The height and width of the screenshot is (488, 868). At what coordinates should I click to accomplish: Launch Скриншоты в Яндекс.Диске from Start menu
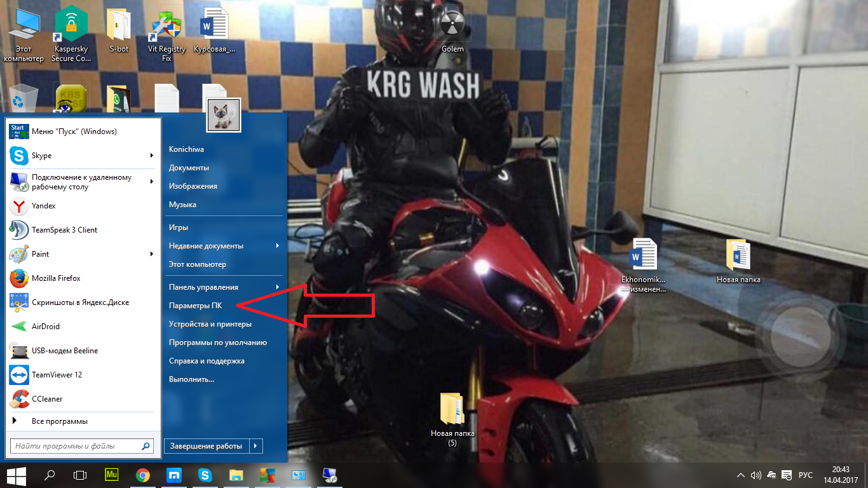(x=82, y=302)
